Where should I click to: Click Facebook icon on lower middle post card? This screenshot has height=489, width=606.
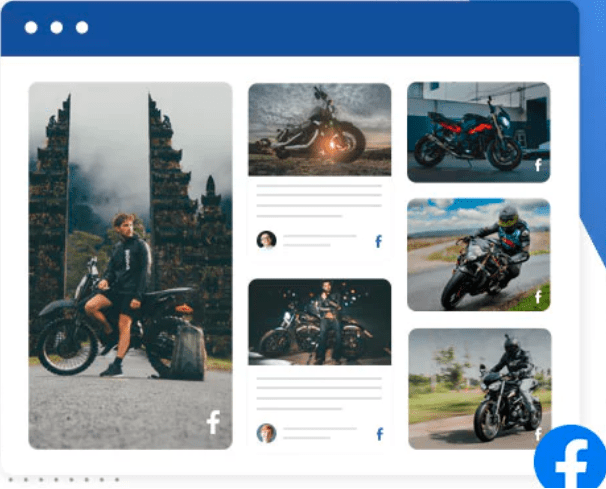[379, 434]
